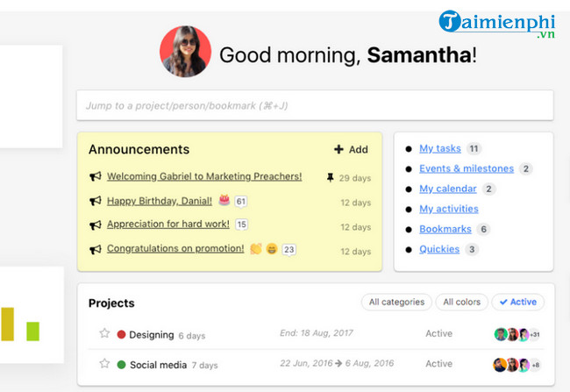
Task: Open Events & milestones link
Action: pyautogui.click(x=467, y=168)
